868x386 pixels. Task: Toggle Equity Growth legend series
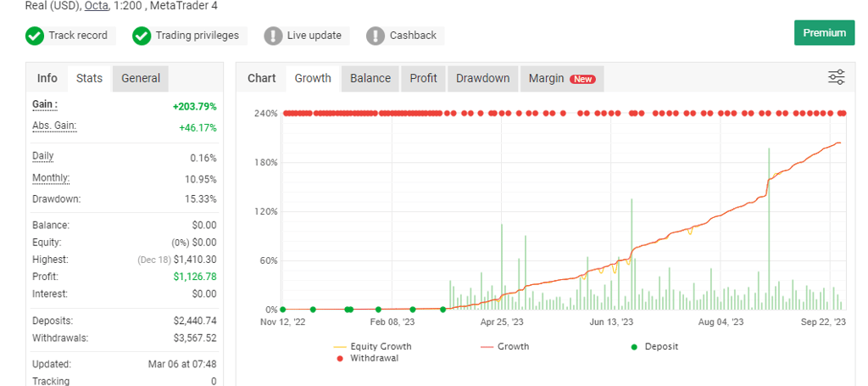[374, 347]
